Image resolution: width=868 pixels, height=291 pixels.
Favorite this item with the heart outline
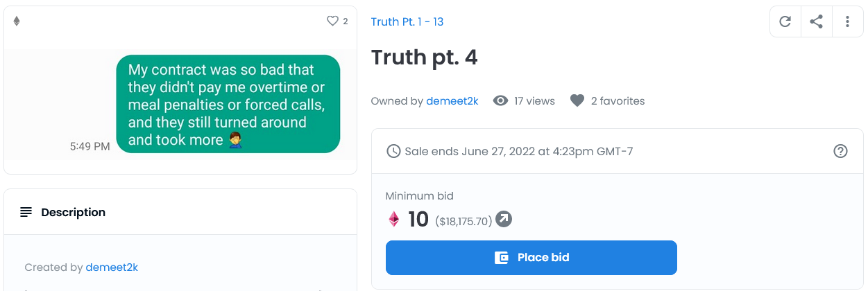click(x=332, y=21)
